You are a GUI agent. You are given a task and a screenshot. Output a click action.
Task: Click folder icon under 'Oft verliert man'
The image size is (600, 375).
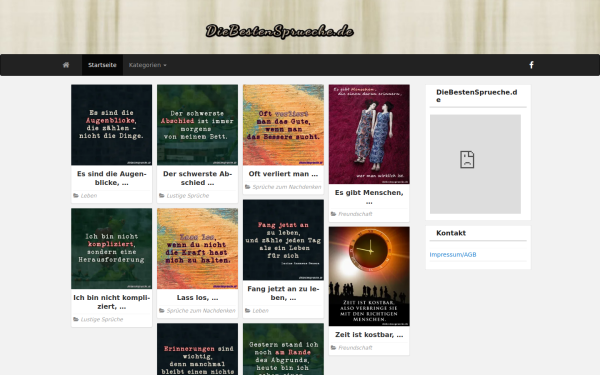click(248, 187)
